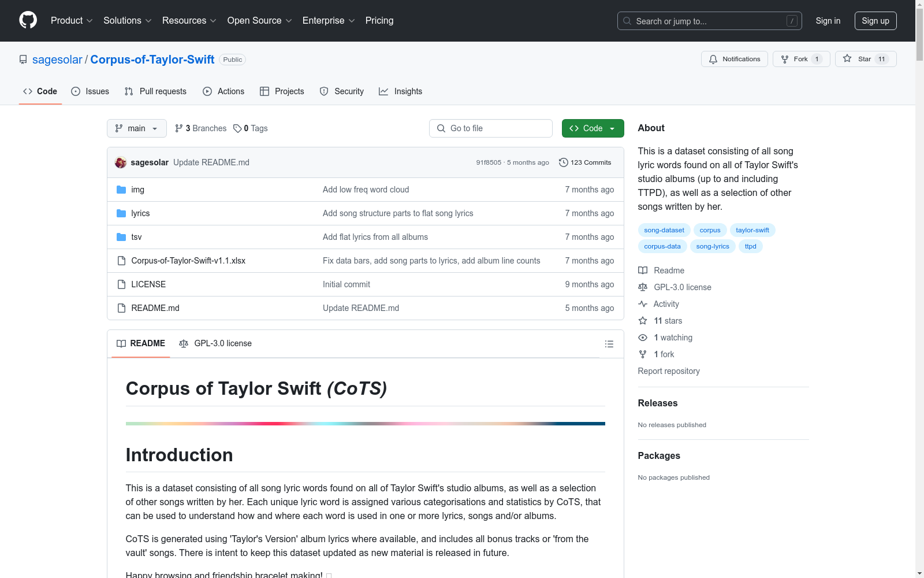The width and height of the screenshot is (924, 578).
Task: Open 'Initial commit' message link
Action: pyautogui.click(x=346, y=284)
